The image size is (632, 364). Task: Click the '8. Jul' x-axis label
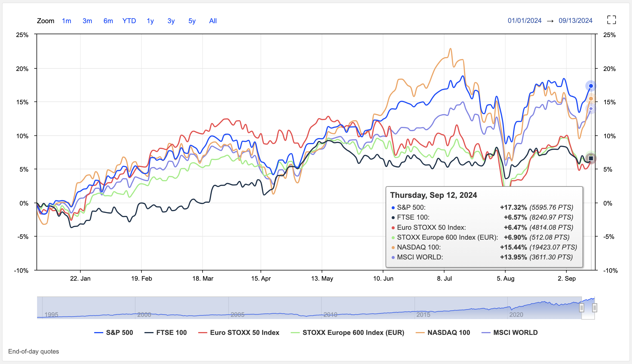click(444, 278)
